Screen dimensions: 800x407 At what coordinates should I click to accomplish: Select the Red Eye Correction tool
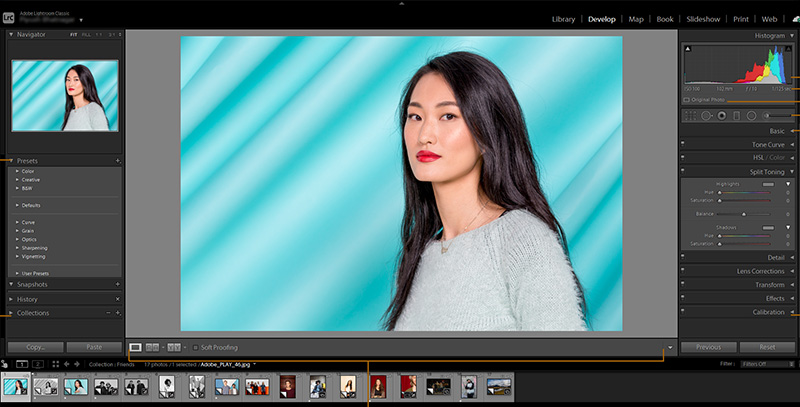(x=720, y=116)
